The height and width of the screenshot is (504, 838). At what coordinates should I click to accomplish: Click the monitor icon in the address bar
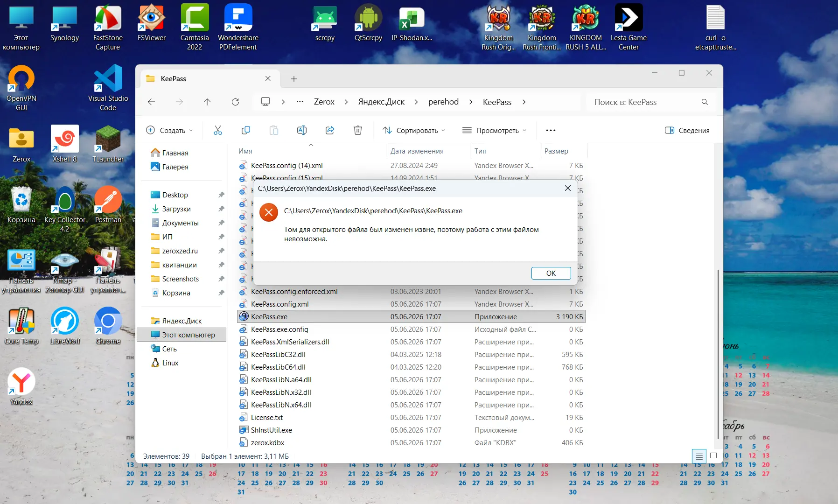click(x=265, y=102)
